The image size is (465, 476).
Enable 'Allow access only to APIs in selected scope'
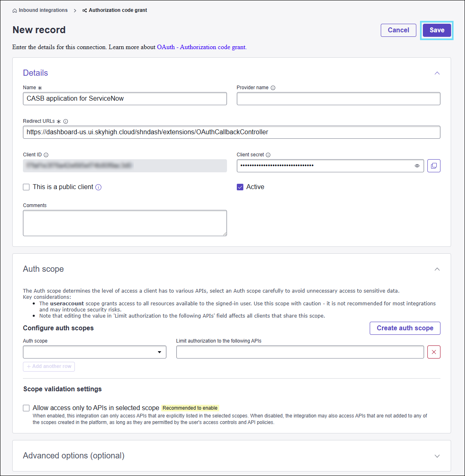tap(26, 408)
